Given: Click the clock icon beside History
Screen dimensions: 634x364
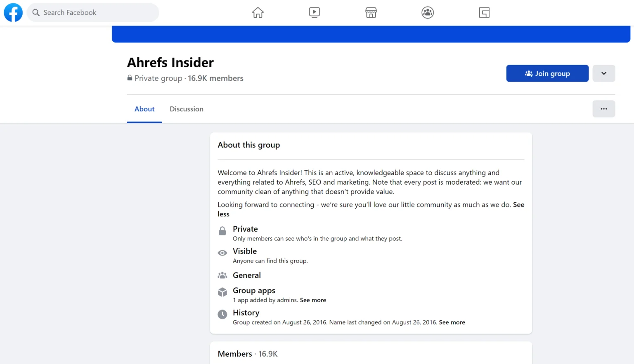Looking at the screenshot, I should click(222, 315).
